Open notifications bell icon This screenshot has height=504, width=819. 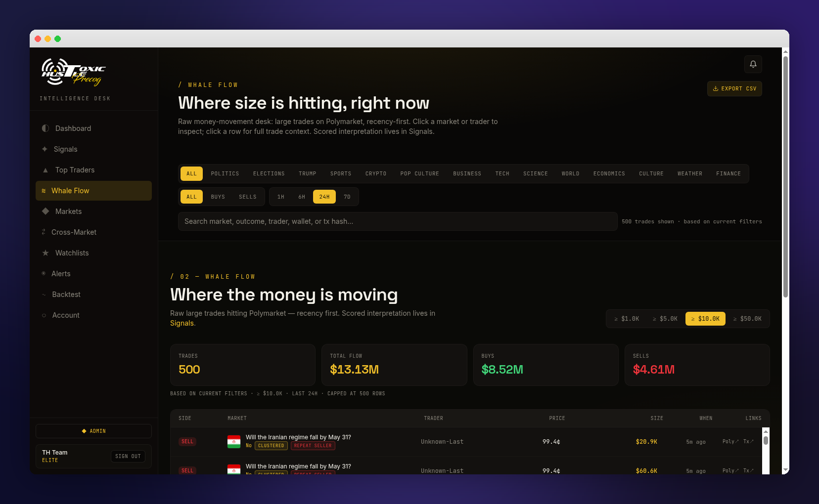click(x=753, y=64)
